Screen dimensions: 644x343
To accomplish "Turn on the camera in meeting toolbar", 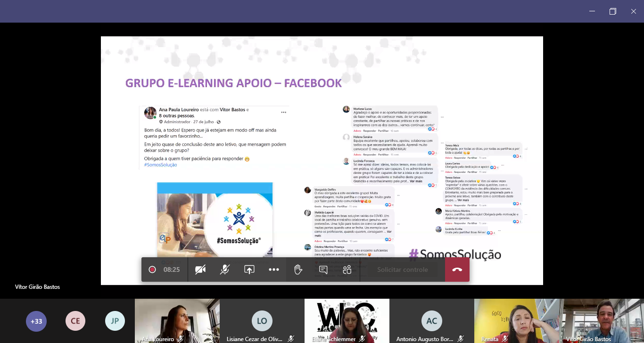I will click(x=200, y=269).
